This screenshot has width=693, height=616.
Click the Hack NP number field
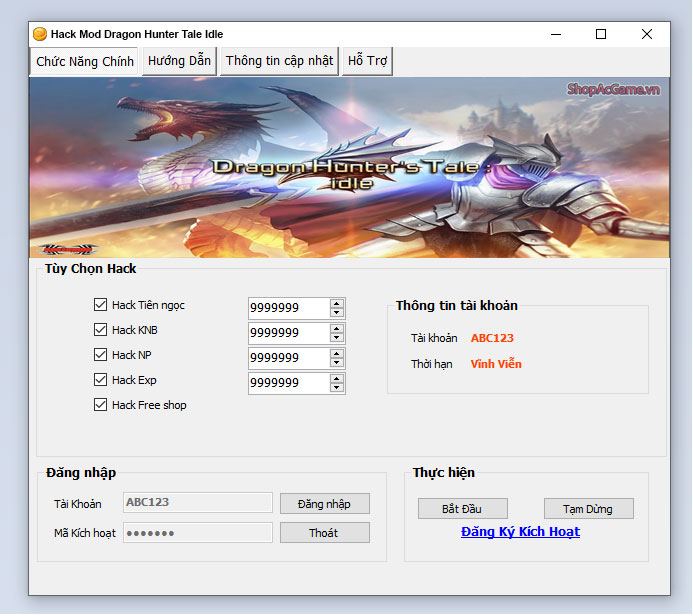(x=289, y=358)
